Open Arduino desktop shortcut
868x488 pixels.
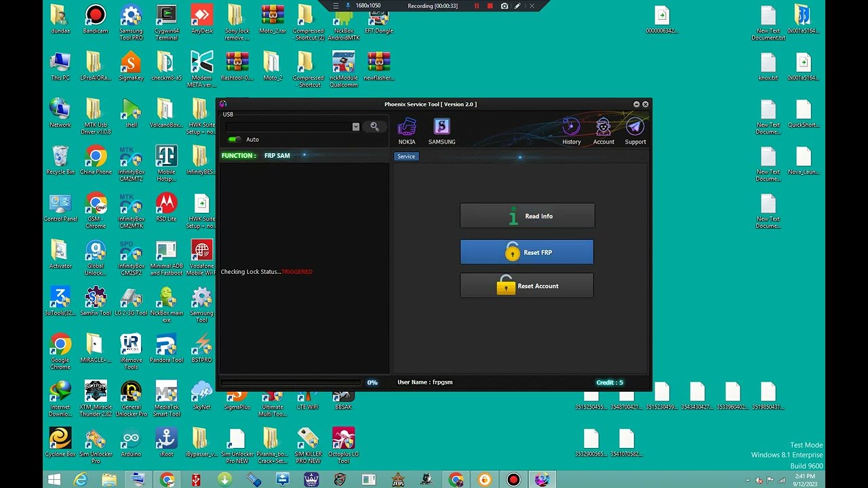pos(131,443)
